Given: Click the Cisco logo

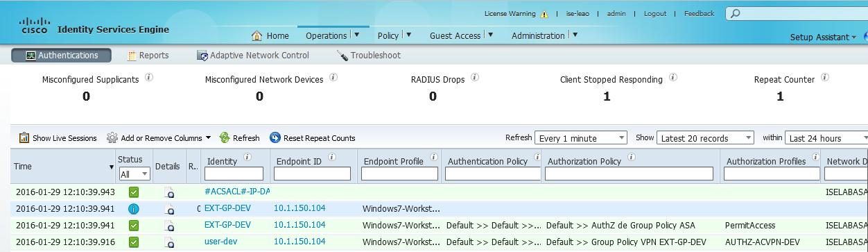Looking at the screenshot, I should pyautogui.click(x=34, y=26).
